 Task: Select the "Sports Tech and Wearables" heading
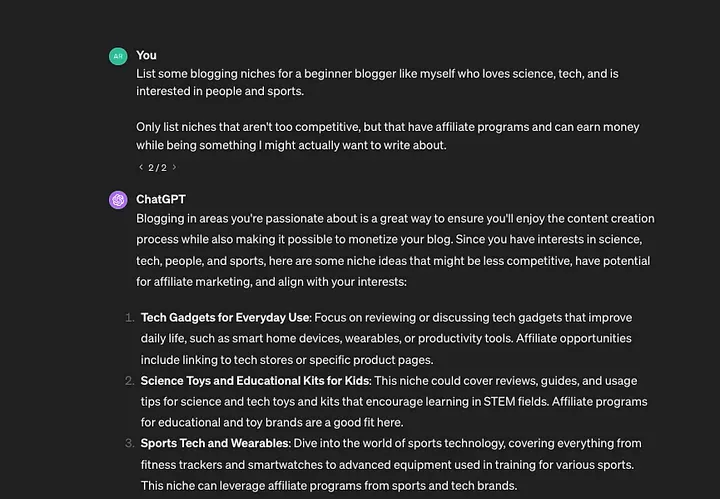(215, 443)
